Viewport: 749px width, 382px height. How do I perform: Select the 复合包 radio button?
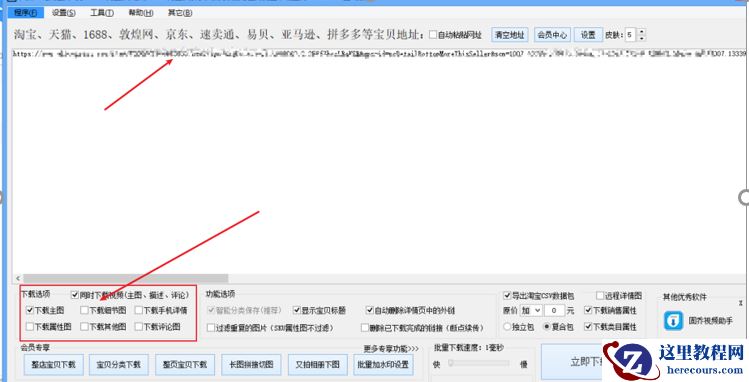click(x=547, y=327)
